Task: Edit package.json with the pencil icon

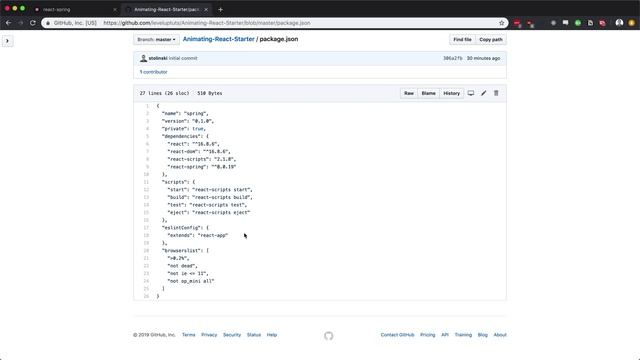Action: click(x=484, y=93)
